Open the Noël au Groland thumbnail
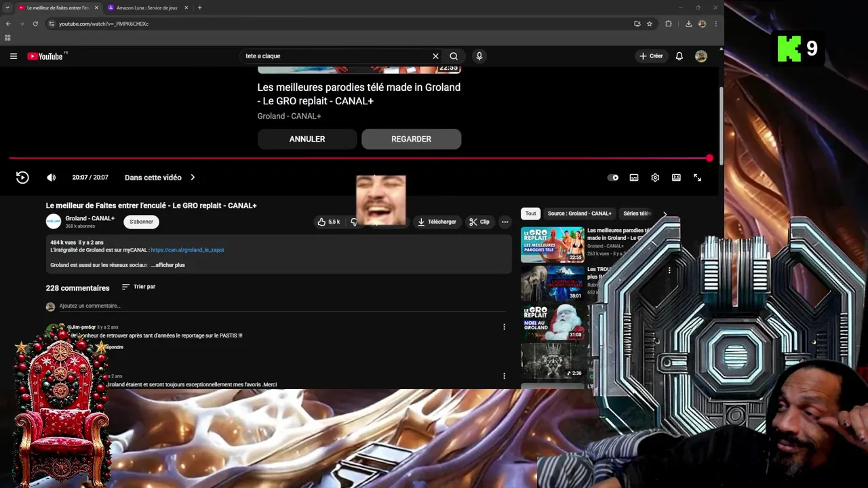This screenshot has height=488, width=868. tap(552, 322)
